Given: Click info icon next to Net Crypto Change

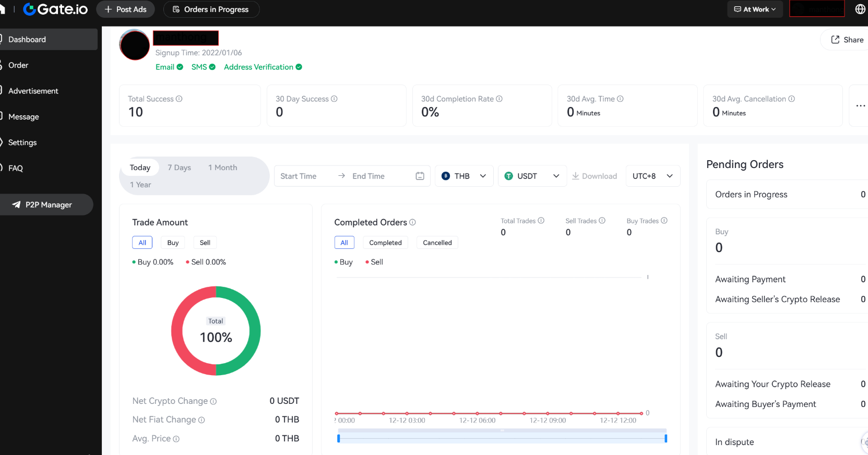Looking at the screenshot, I should click(x=213, y=401).
